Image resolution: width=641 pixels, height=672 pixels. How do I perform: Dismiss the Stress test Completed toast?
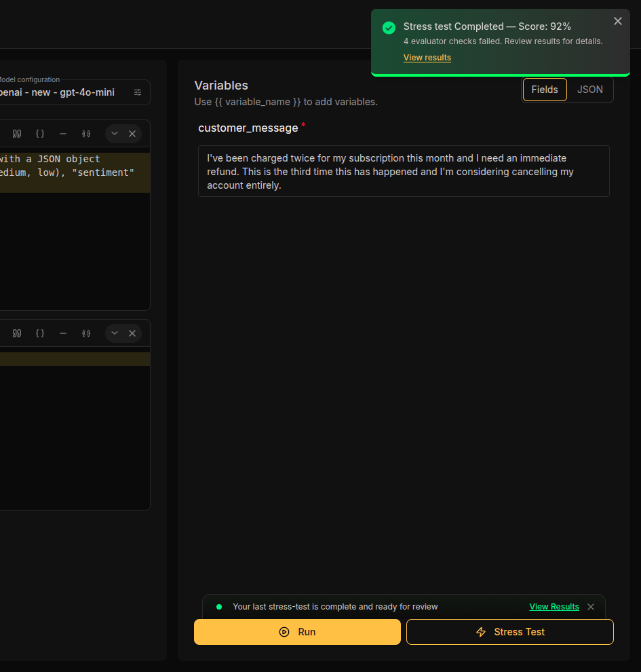[617, 21]
